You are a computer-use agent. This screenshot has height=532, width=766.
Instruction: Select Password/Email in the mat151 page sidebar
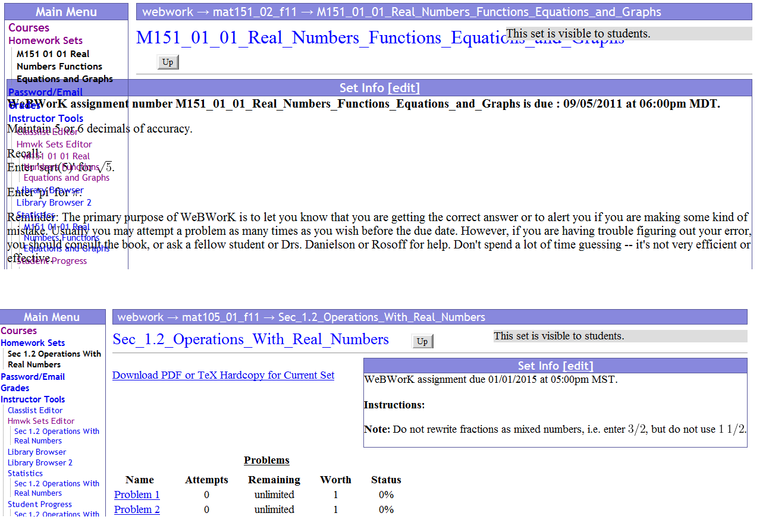click(x=45, y=92)
